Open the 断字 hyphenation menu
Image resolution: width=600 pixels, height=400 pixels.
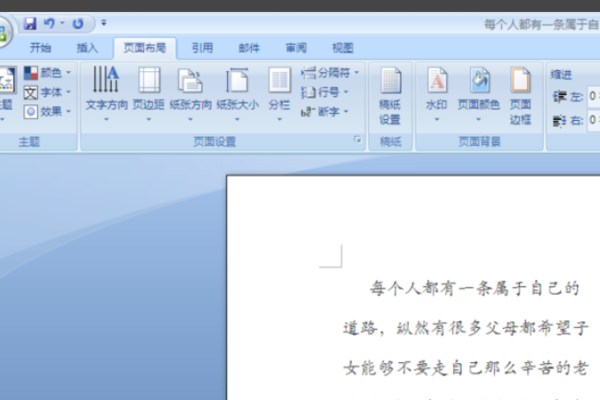(324, 111)
